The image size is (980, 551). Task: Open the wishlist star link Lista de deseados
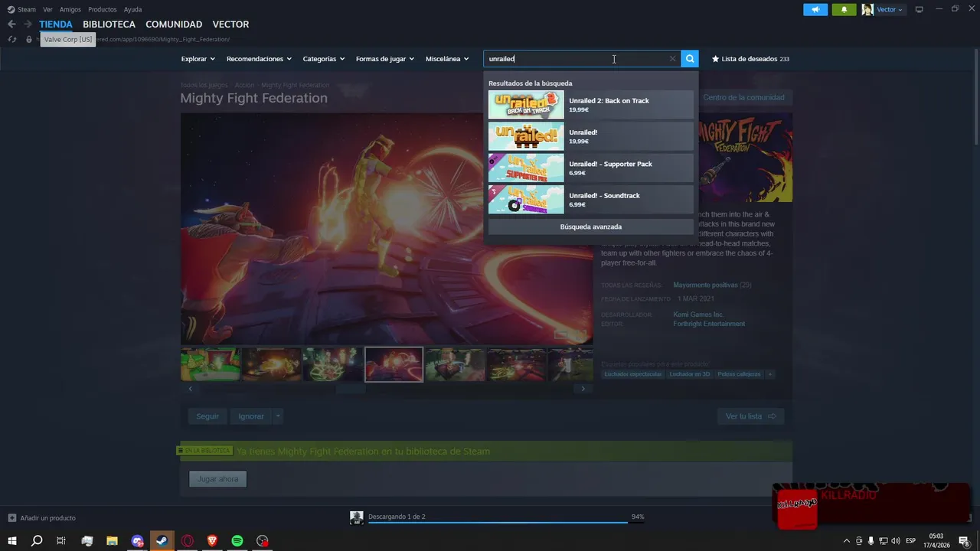(750, 59)
